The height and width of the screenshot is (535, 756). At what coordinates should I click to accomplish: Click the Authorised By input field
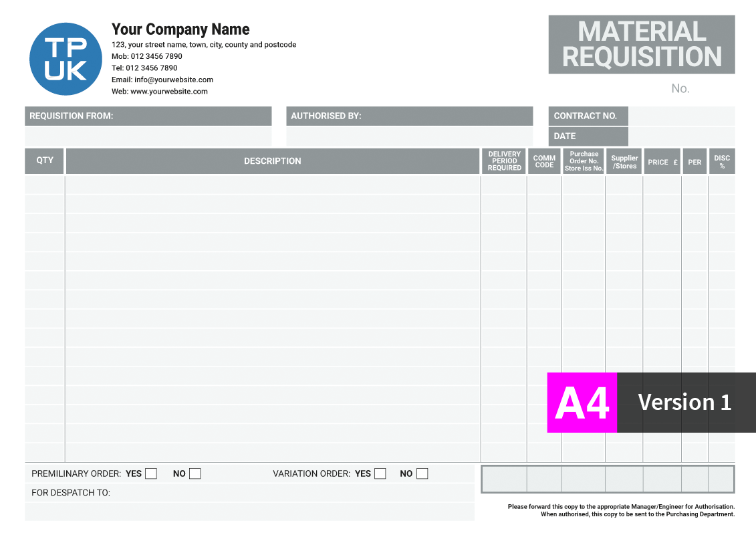(409, 136)
